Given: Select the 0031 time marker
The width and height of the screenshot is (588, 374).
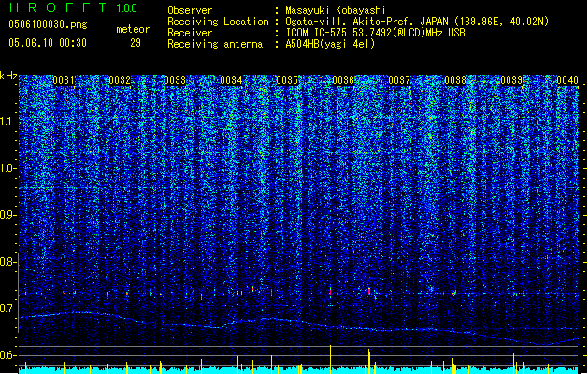Looking at the screenshot, I should (64, 80).
